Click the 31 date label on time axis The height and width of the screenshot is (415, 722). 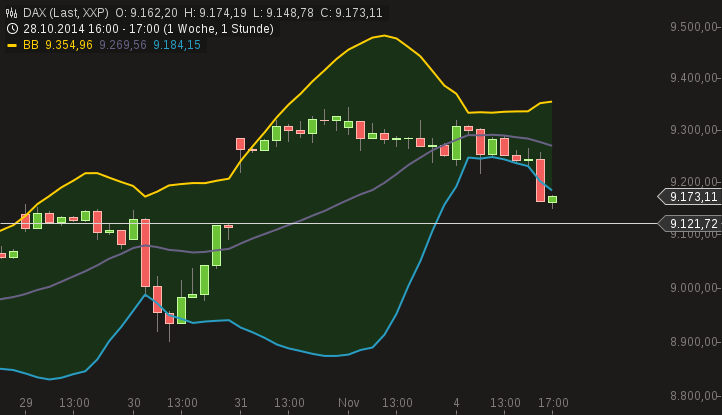point(241,403)
